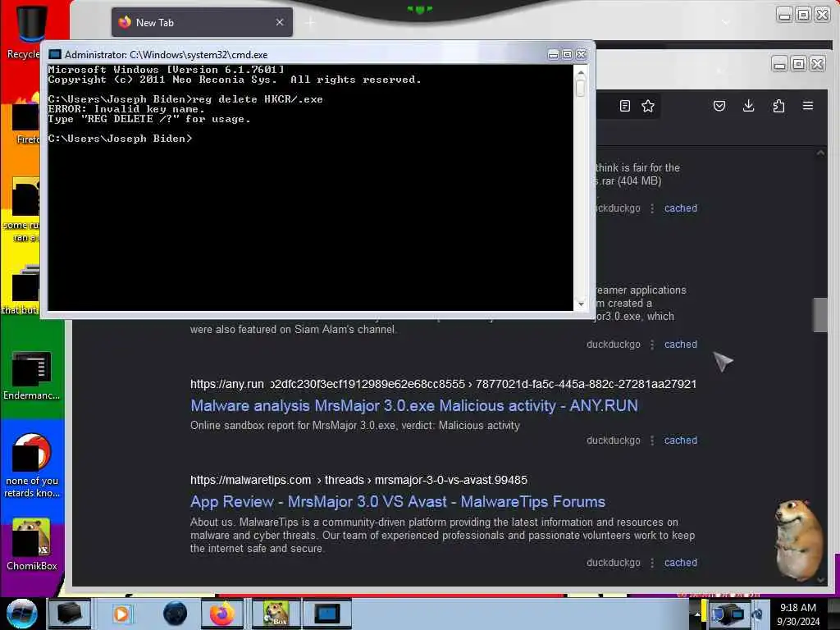840x630 pixels.
Task: Click the hamster desktop mascot
Action: coord(801,540)
